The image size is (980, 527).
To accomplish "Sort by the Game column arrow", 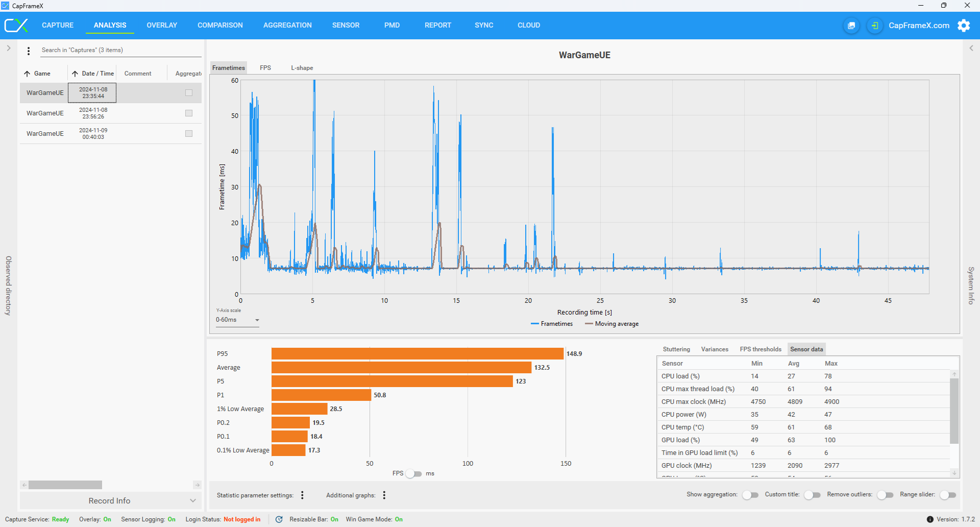I will coord(27,74).
